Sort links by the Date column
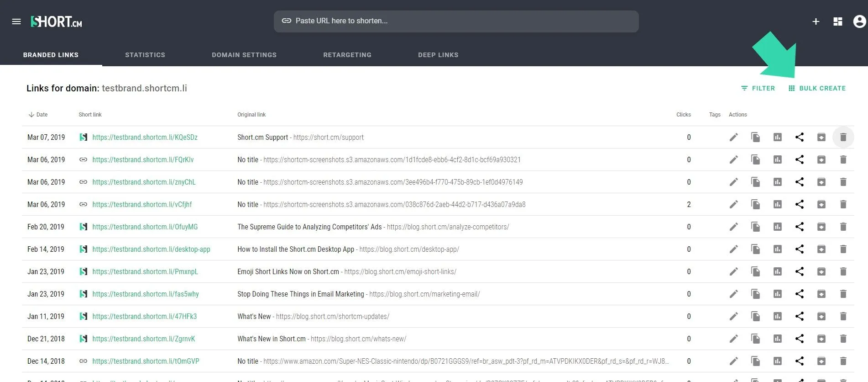The image size is (868, 382). coord(38,115)
